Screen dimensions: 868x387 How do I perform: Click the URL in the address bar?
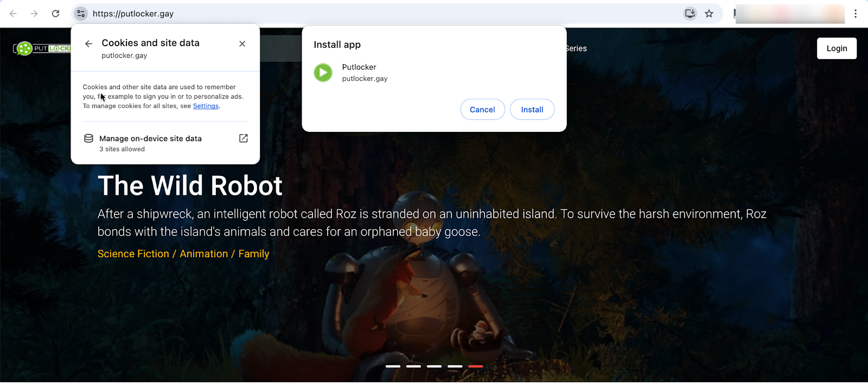coord(133,14)
